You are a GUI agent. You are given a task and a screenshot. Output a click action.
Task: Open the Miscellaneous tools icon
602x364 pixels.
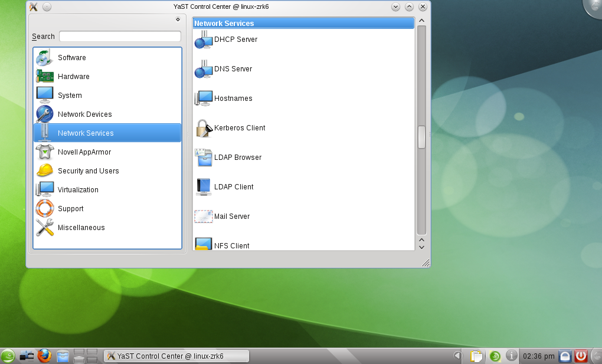[44, 227]
